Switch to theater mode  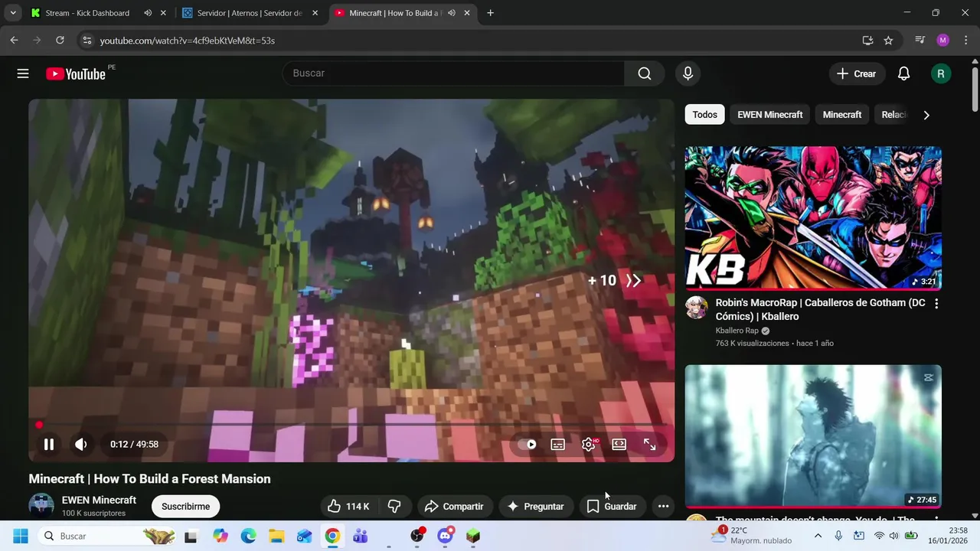(619, 444)
